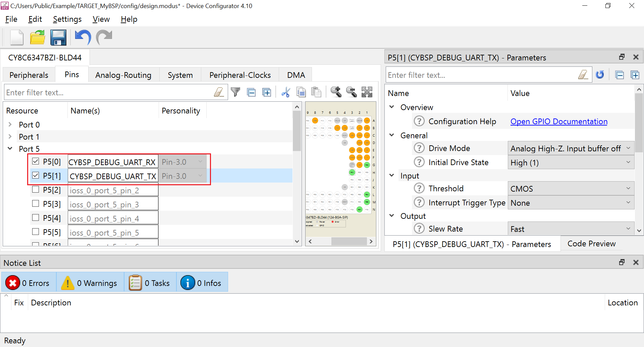
Task: Open the View menu
Action: coord(101,19)
